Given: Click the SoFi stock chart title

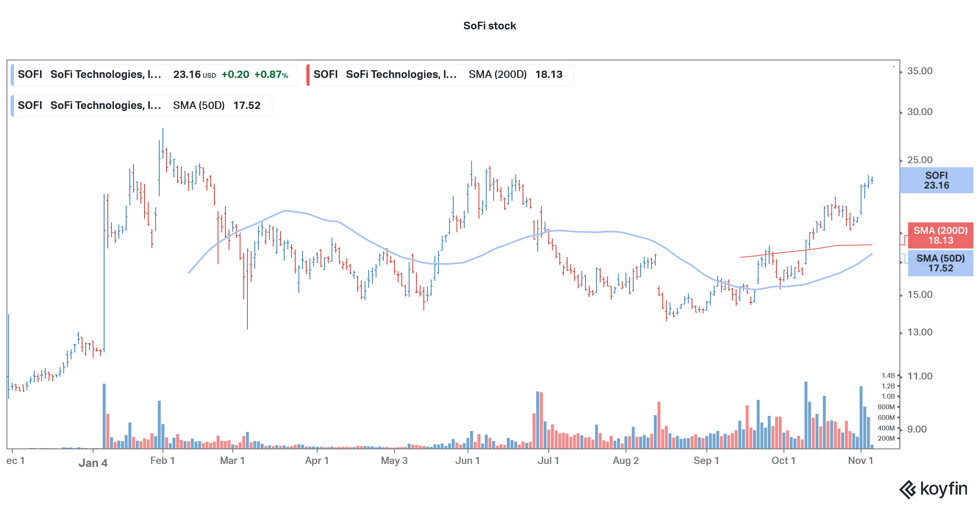Looking at the screenshot, I should click(490, 26).
